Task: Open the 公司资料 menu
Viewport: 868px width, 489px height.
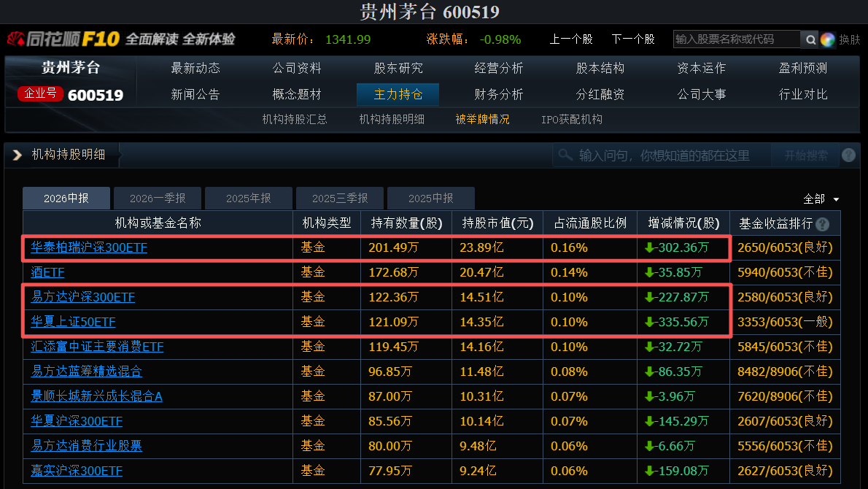Action: point(297,68)
